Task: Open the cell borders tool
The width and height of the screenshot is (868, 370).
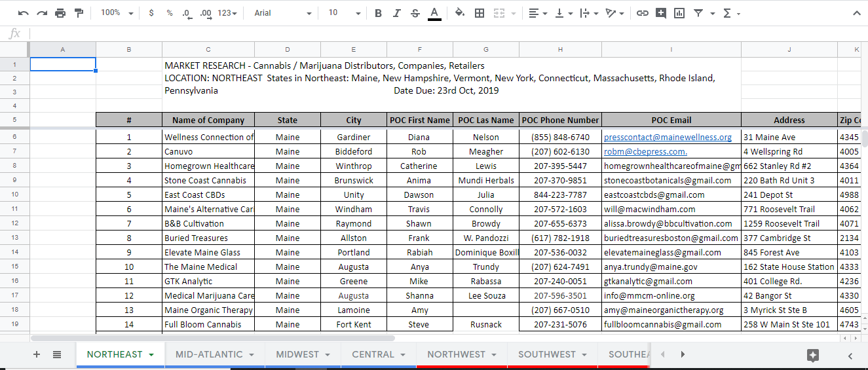Action: (x=480, y=13)
